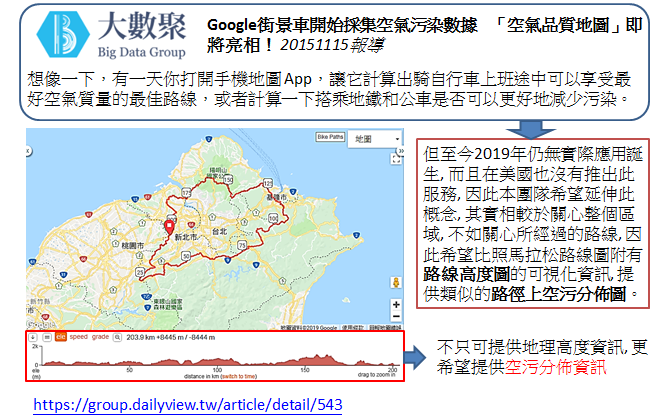Click the highway 106 shield on map
659x418 pixels.
273,218
